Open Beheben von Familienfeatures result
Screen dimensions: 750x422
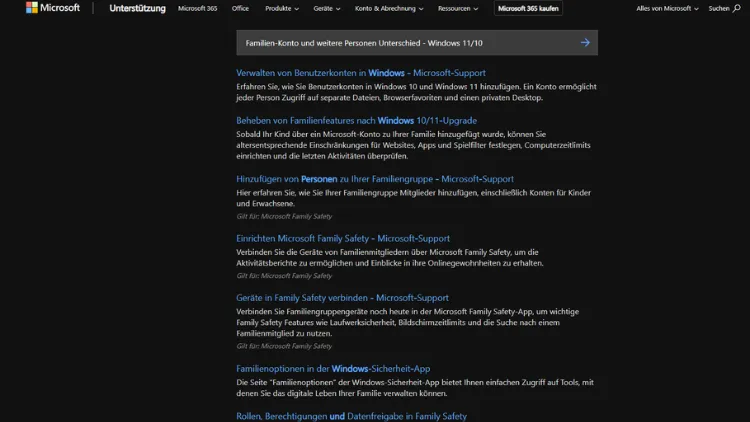point(356,121)
